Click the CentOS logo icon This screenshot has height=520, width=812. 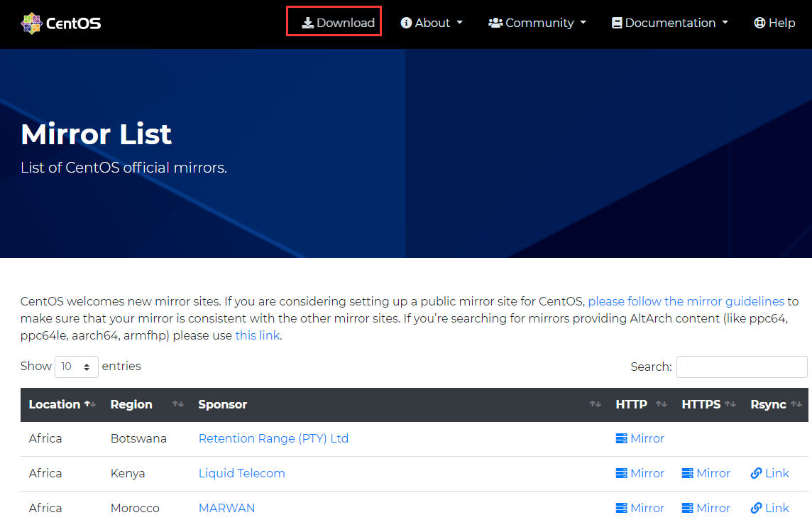pos(32,23)
